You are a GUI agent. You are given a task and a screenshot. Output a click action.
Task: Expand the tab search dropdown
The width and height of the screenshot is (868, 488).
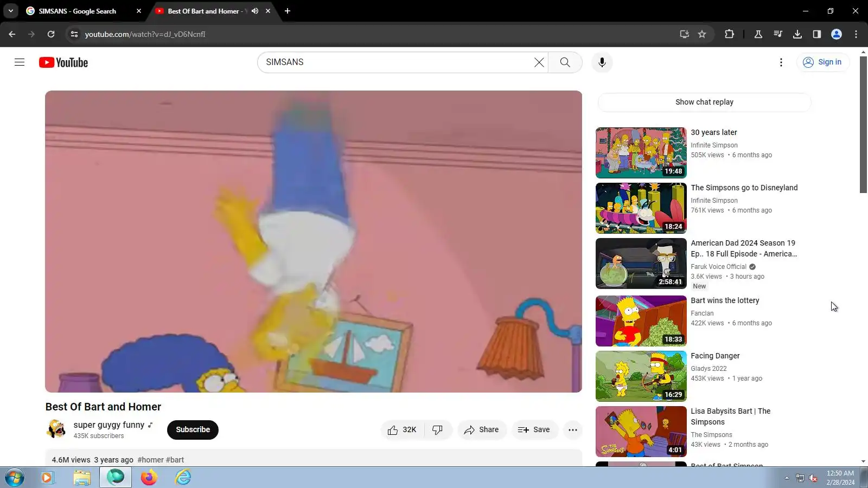pos(11,11)
